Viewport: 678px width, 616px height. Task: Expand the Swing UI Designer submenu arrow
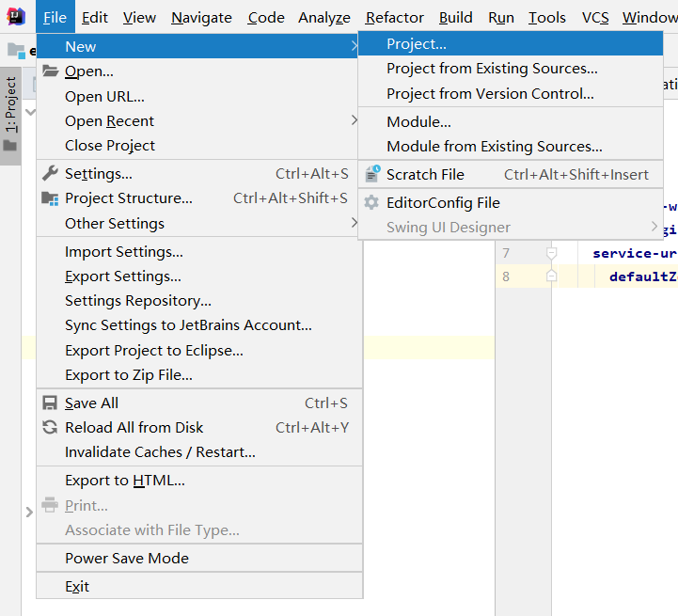click(x=654, y=227)
